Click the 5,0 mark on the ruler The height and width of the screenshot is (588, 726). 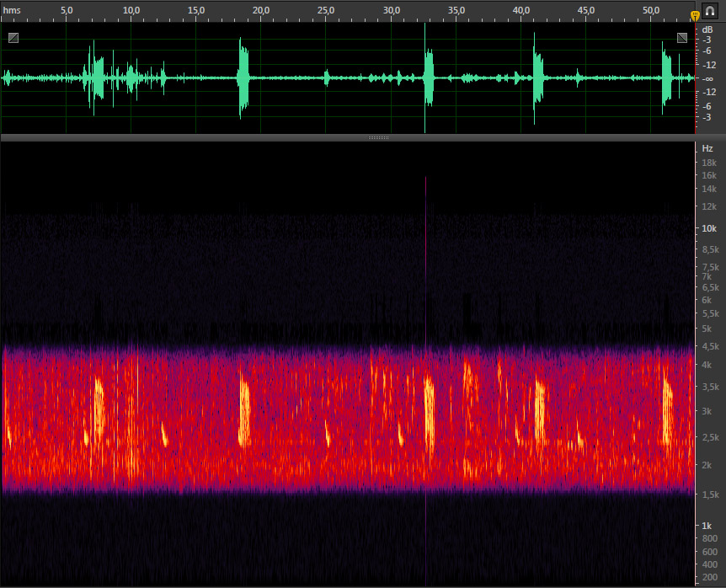tap(67, 10)
